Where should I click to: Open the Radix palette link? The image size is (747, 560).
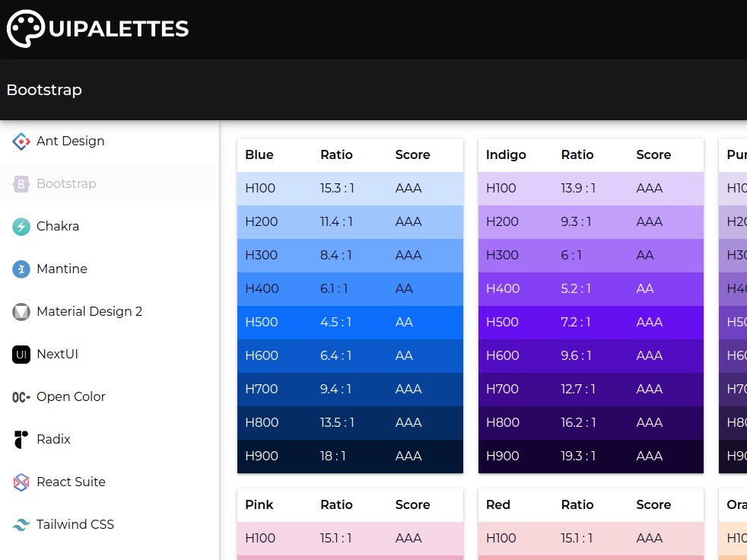click(110, 440)
